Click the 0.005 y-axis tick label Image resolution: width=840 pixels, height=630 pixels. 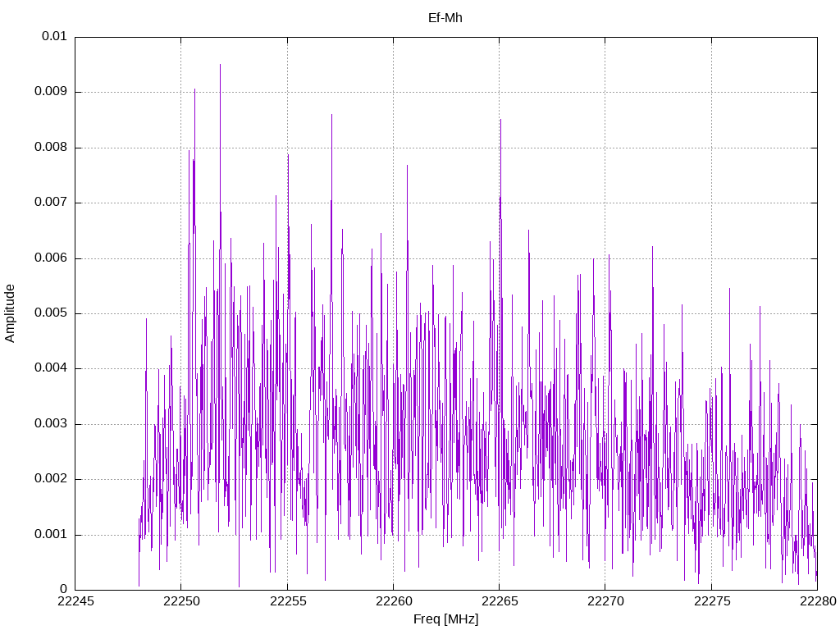tap(50, 313)
